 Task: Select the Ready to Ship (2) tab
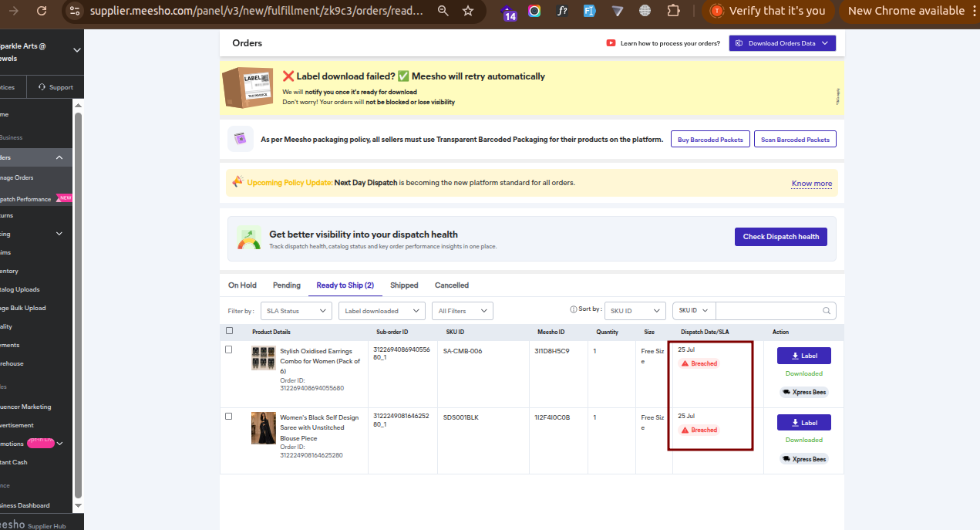(x=345, y=285)
